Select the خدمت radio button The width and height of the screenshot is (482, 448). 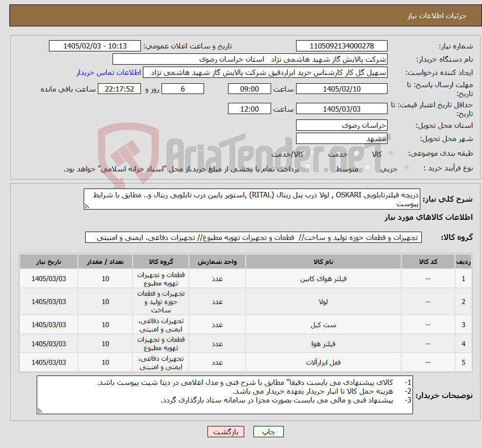(x=357, y=152)
